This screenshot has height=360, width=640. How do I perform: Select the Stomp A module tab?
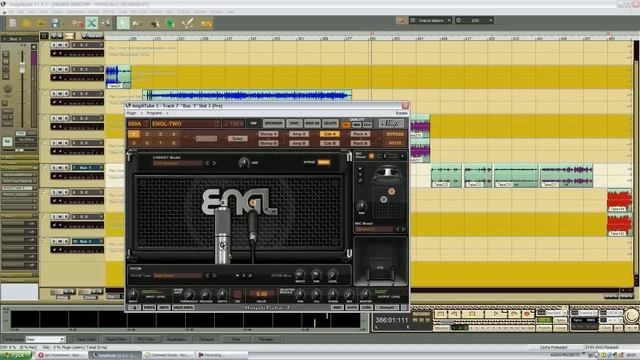268,134
